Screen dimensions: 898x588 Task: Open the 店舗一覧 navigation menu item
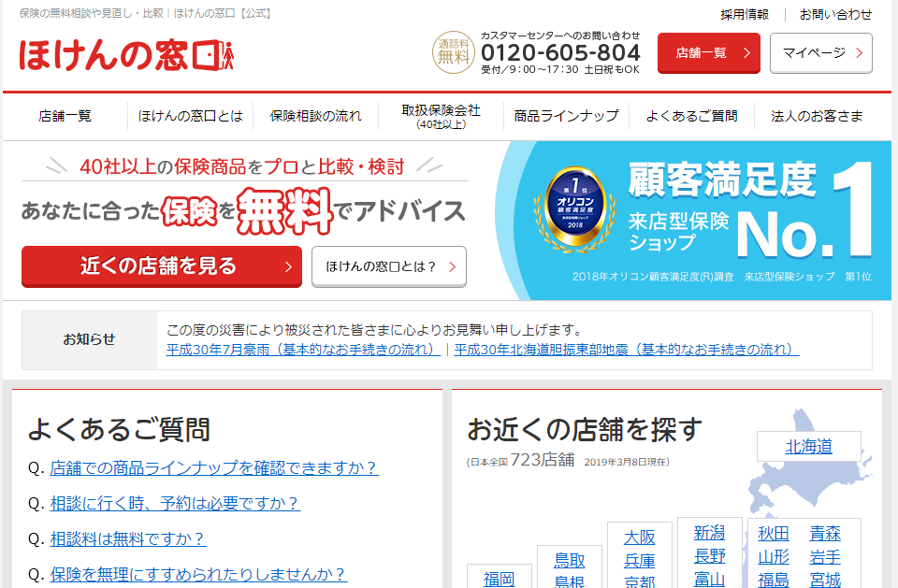pyautogui.click(x=65, y=116)
